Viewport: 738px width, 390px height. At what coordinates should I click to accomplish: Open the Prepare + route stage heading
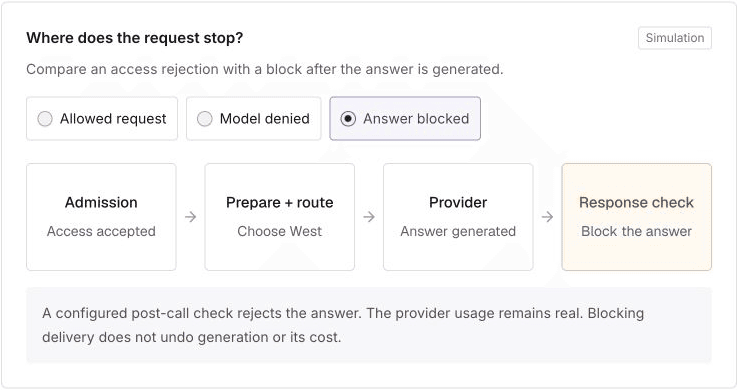tap(280, 202)
